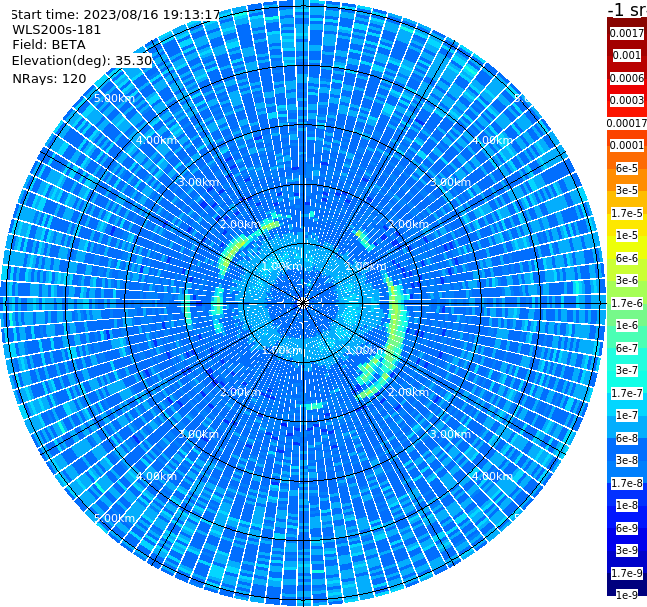Pick the 0.0003 colorbar label
This screenshot has width=647, height=607.
[627, 100]
